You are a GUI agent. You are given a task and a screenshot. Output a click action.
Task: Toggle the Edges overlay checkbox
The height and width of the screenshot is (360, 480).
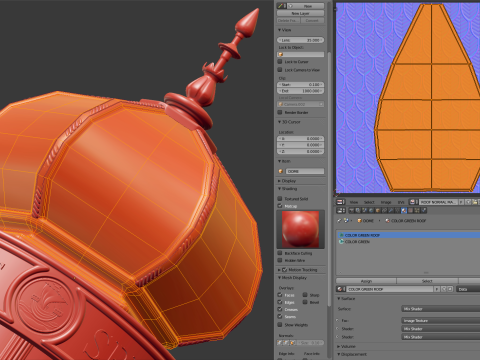click(280, 302)
